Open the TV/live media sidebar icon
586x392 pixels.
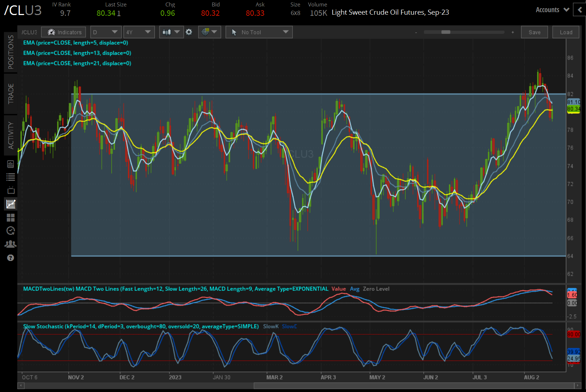pos(10,190)
